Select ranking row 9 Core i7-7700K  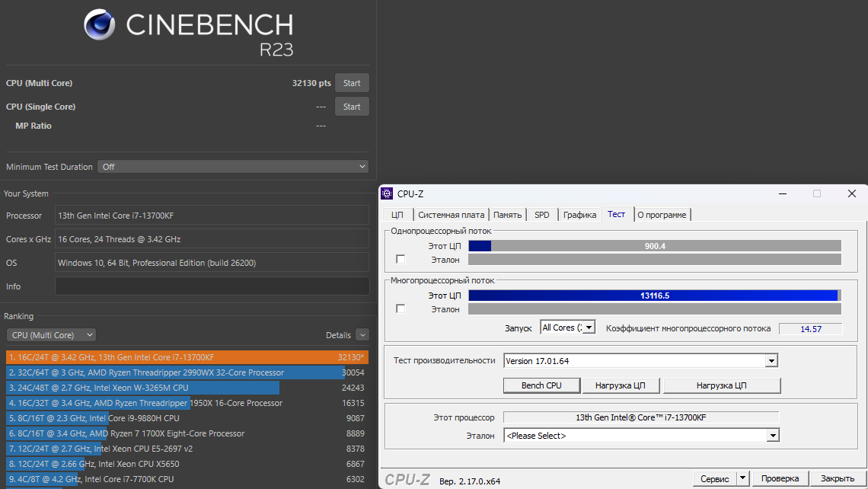pos(187,479)
